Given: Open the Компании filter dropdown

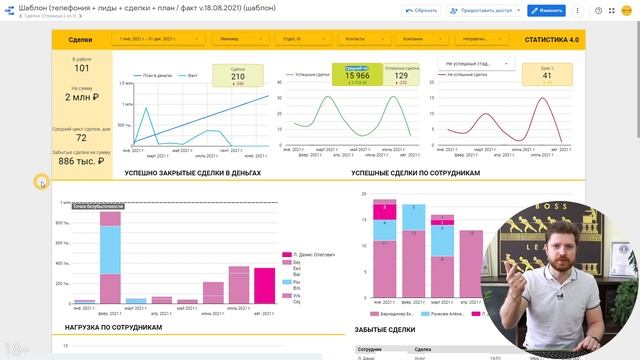Looking at the screenshot, I should pyautogui.click(x=421, y=39).
